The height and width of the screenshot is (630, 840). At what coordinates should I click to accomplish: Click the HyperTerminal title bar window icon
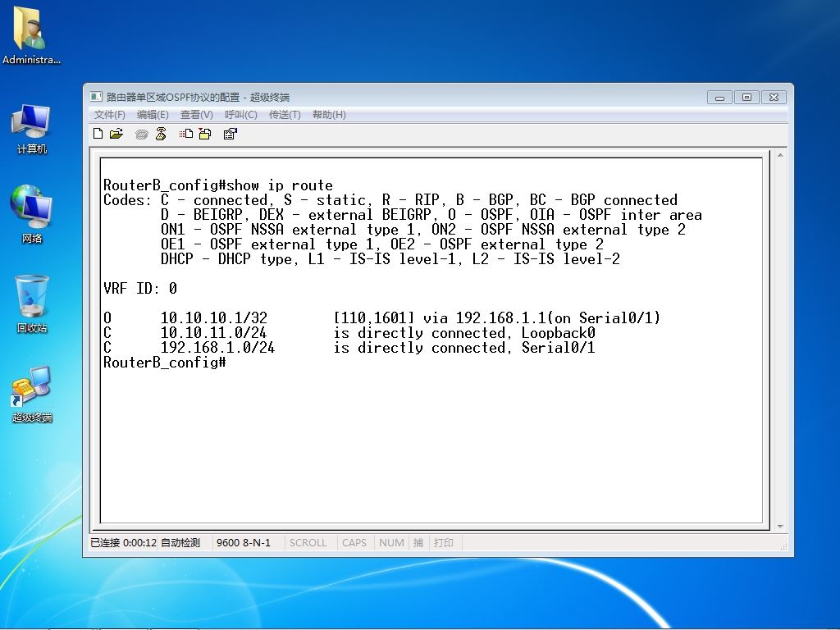(96, 97)
